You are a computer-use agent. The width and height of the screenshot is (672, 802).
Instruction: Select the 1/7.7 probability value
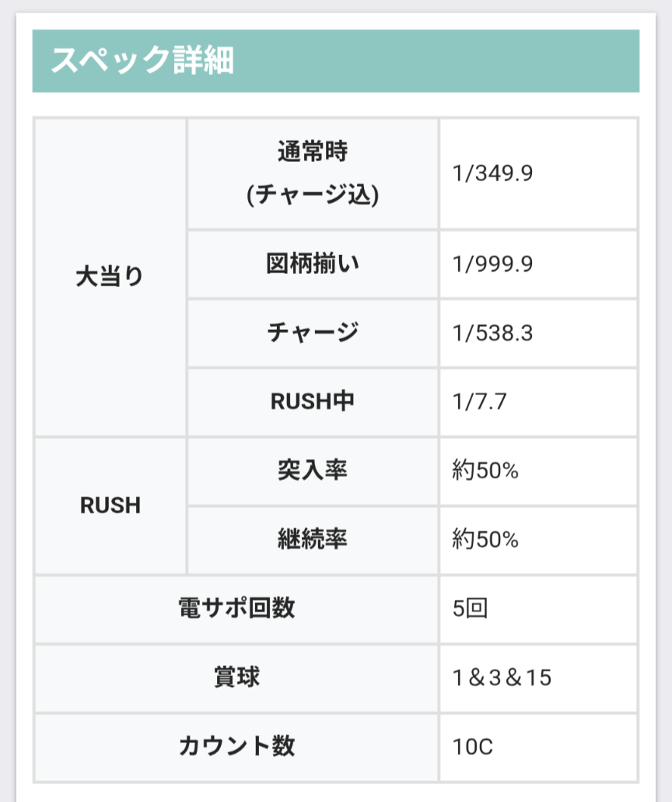[x=479, y=401]
